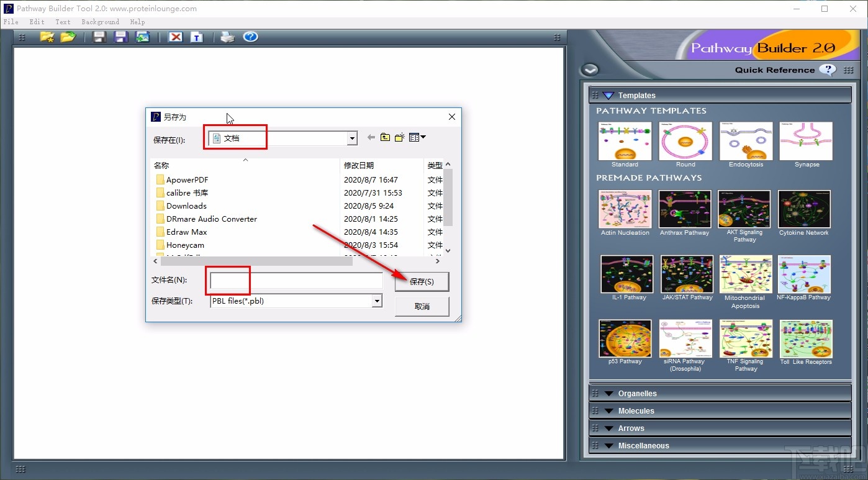Click the file list horizontal scrollbar

[256, 261]
